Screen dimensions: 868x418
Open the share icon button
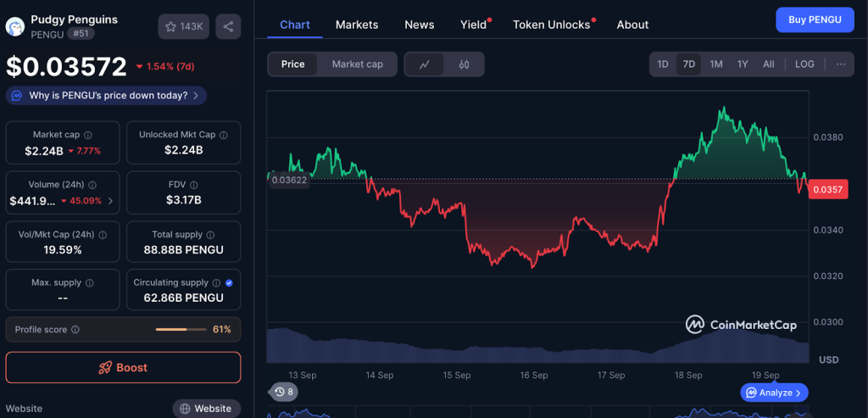(x=228, y=26)
